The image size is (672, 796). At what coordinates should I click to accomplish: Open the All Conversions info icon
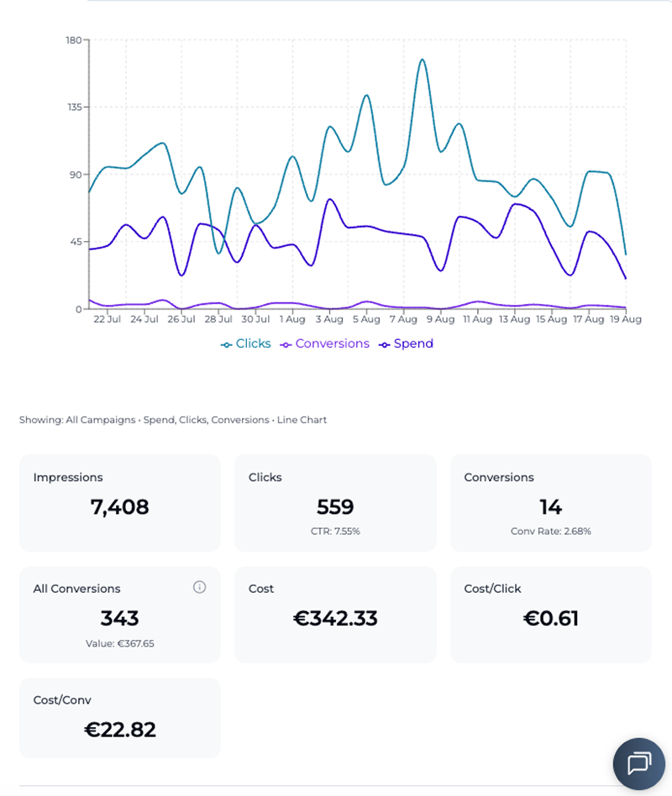[x=200, y=588]
